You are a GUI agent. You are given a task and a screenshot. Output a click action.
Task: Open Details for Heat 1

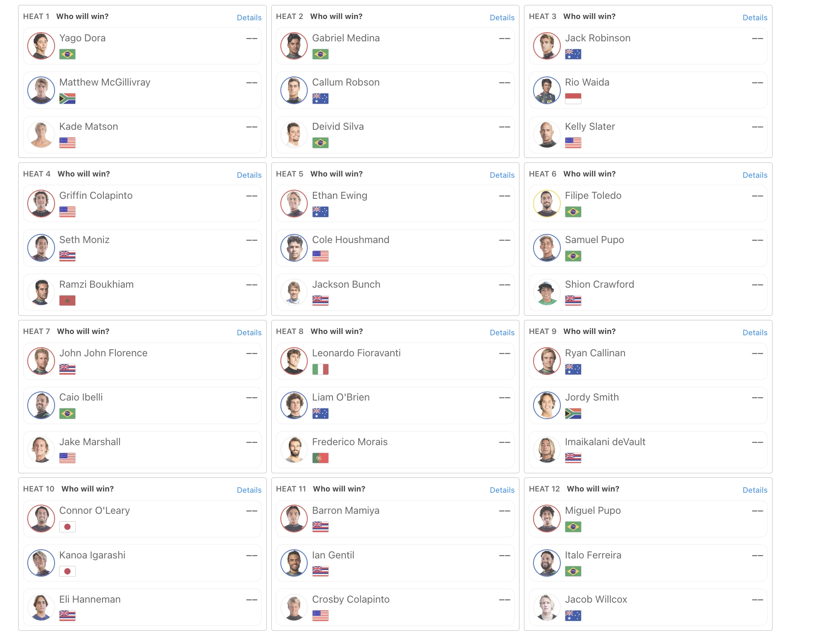click(249, 17)
